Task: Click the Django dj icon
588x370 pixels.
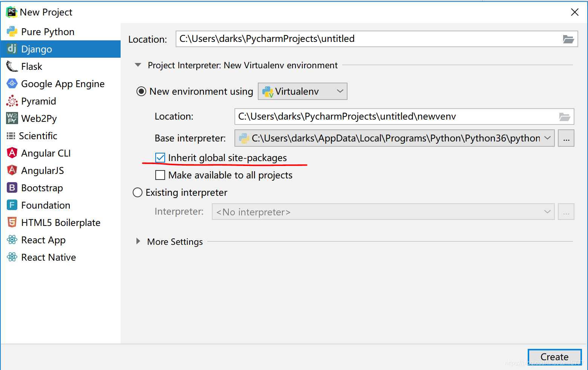Action: pyautogui.click(x=12, y=49)
